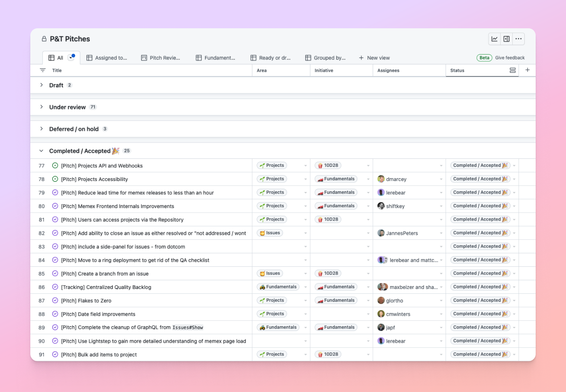The height and width of the screenshot is (392, 566).
Task: Expand the Under review group
Action: tap(41, 107)
